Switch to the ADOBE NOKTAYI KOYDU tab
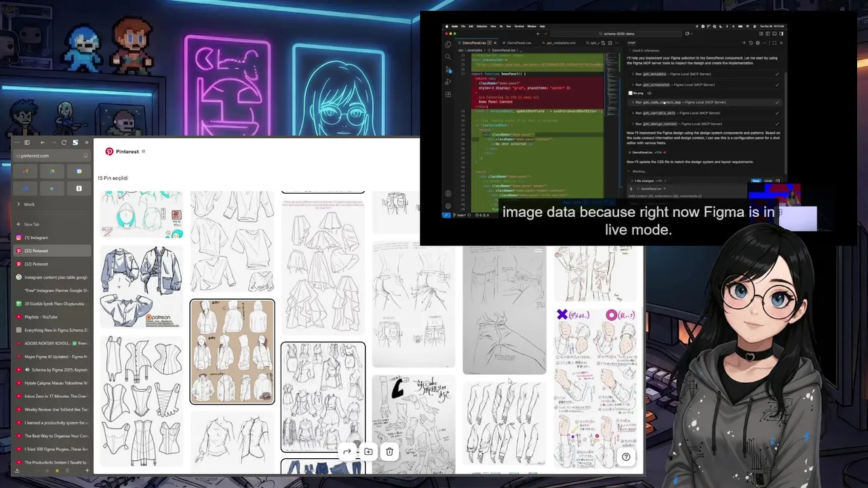This screenshot has height=488, width=868. (x=52, y=343)
